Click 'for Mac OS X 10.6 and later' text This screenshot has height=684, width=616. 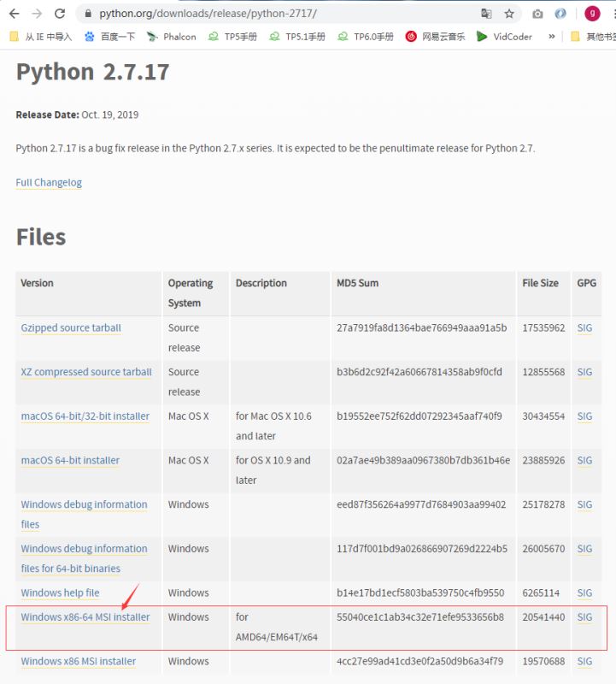(273, 426)
